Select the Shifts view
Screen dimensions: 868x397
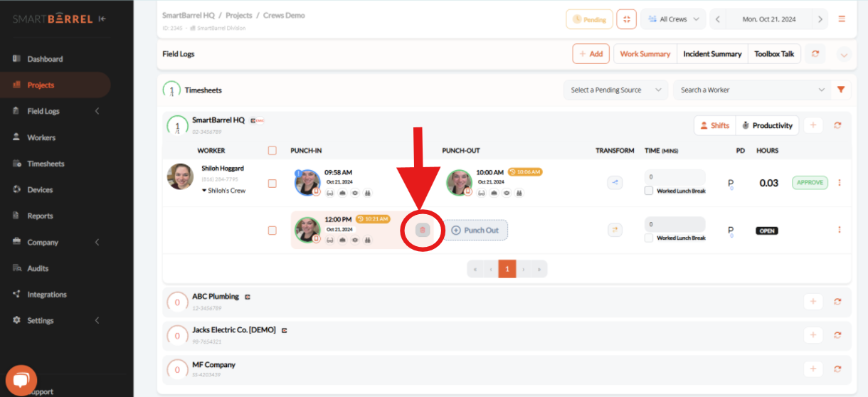click(x=714, y=125)
